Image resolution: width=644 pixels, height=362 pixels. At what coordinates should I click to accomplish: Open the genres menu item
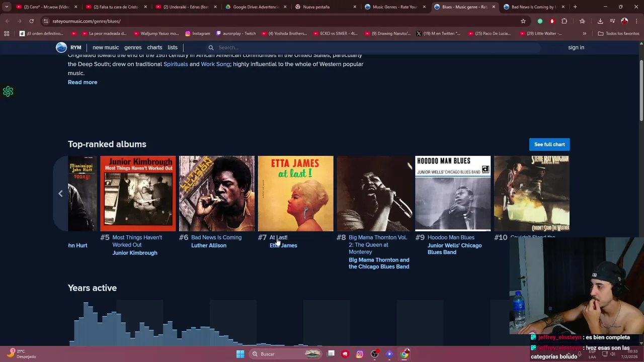click(133, 47)
